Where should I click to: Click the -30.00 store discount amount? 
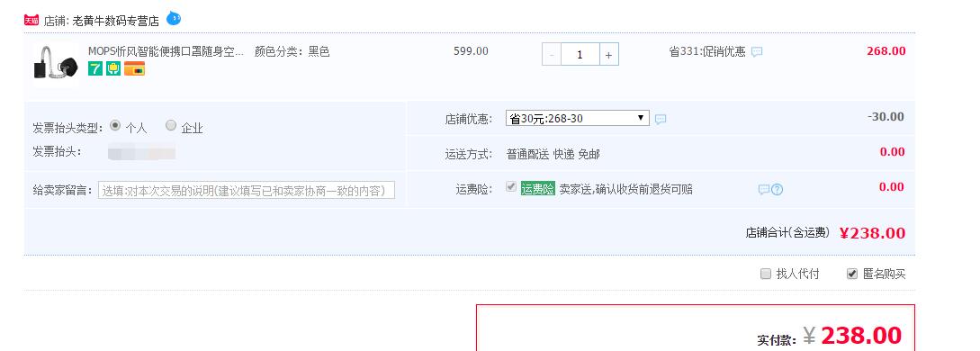click(886, 117)
